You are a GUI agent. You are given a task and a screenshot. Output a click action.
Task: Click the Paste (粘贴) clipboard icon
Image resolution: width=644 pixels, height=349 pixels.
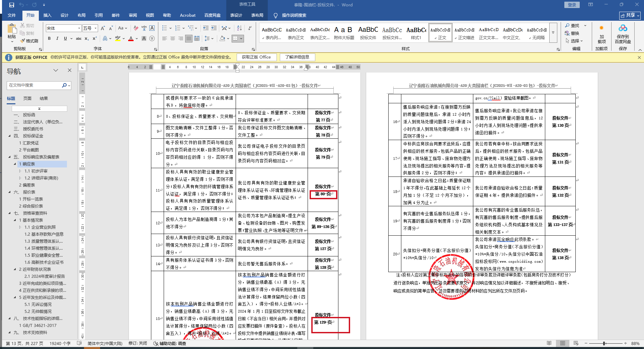pos(12,29)
